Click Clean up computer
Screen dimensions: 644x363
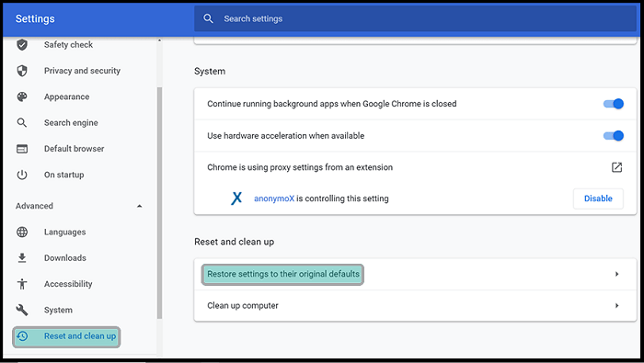[x=243, y=306]
